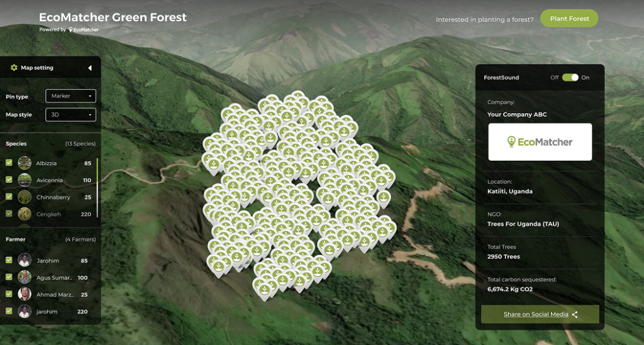Toggle the ForestSound switch

click(570, 77)
